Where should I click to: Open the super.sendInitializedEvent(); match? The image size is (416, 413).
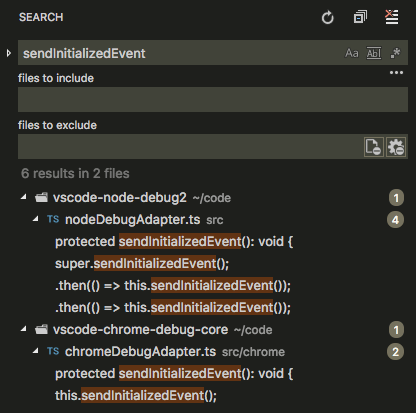142,264
